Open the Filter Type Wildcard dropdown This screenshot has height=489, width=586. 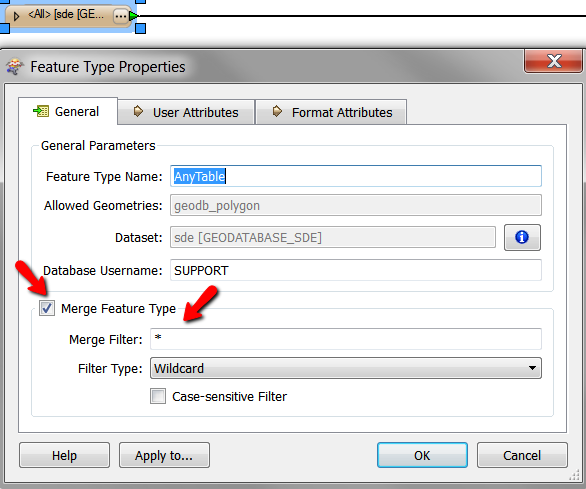346,368
